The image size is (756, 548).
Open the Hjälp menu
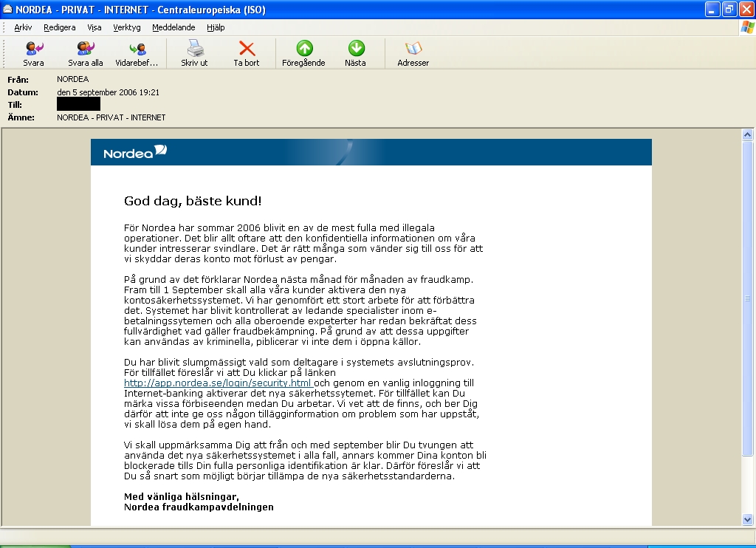pos(216,27)
